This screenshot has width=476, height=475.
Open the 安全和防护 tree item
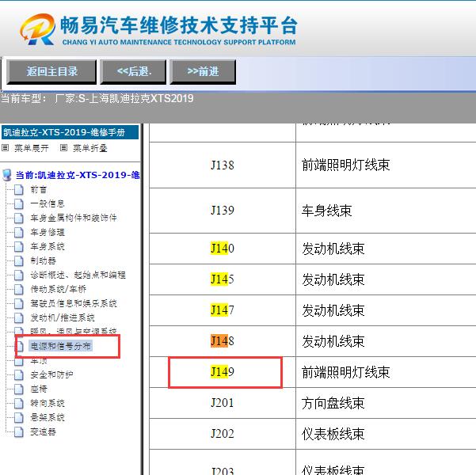(x=51, y=374)
